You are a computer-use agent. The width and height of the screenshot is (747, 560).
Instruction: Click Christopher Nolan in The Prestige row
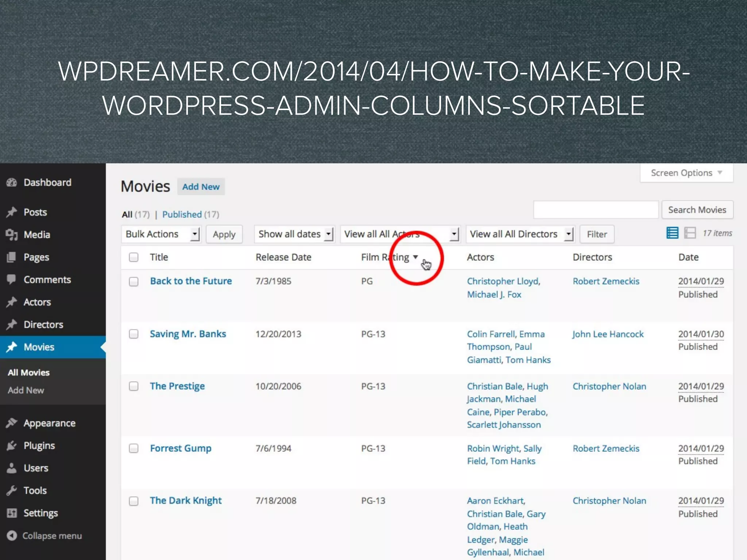pyautogui.click(x=609, y=386)
